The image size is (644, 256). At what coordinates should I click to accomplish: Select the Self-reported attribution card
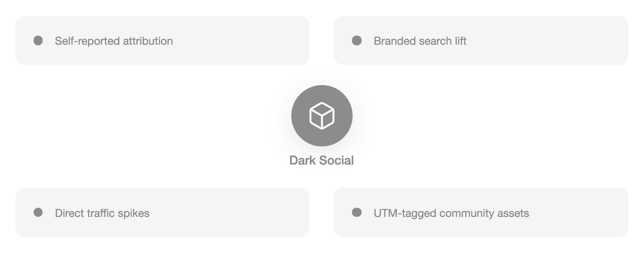pyautogui.click(x=162, y=40)
